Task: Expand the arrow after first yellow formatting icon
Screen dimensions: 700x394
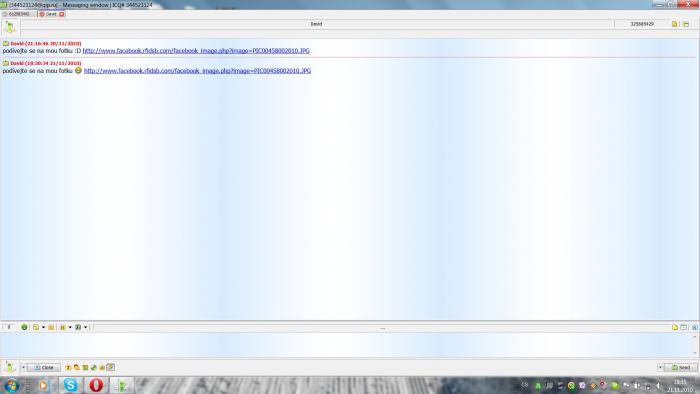Action: 43,327
